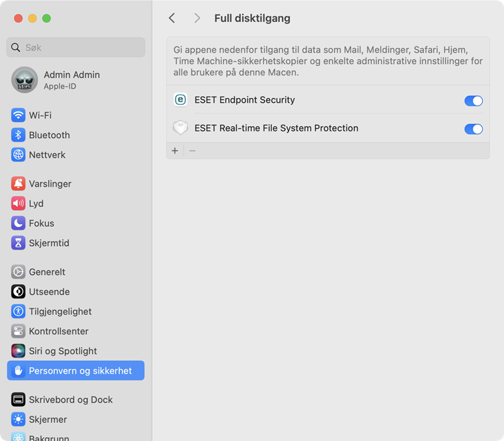
Task: Click the Nettverk globe icon
Action: tap(18, 155)
